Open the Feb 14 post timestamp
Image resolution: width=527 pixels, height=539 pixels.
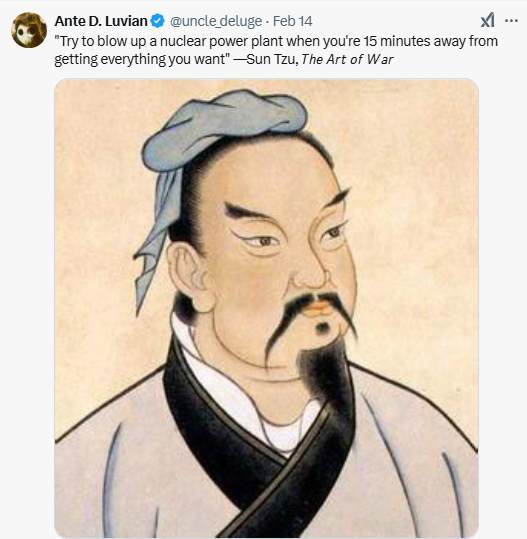coord(293,21)
